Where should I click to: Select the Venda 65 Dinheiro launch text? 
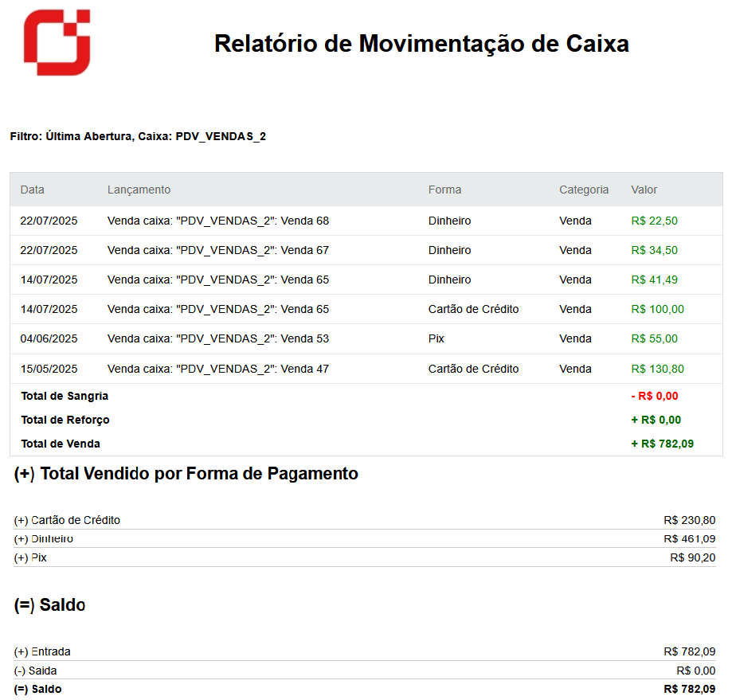(x=217, y=280)
